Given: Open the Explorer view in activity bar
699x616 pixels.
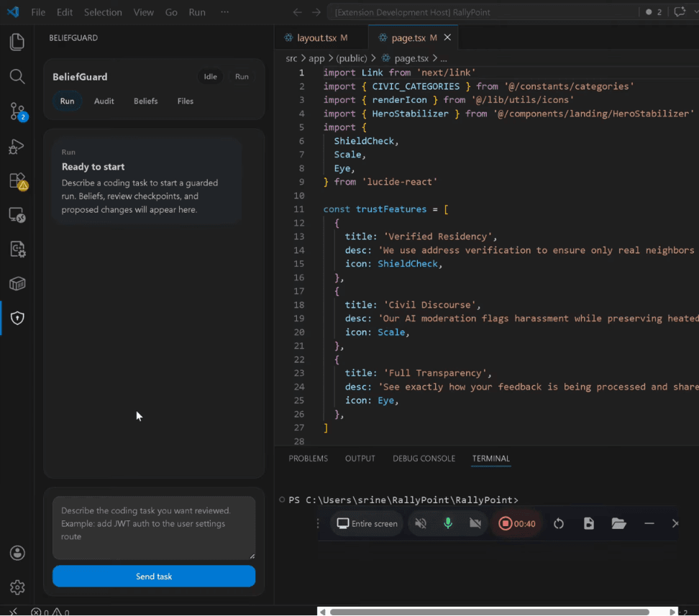Looking at the screenshot, I should click(x=17, y=42).
